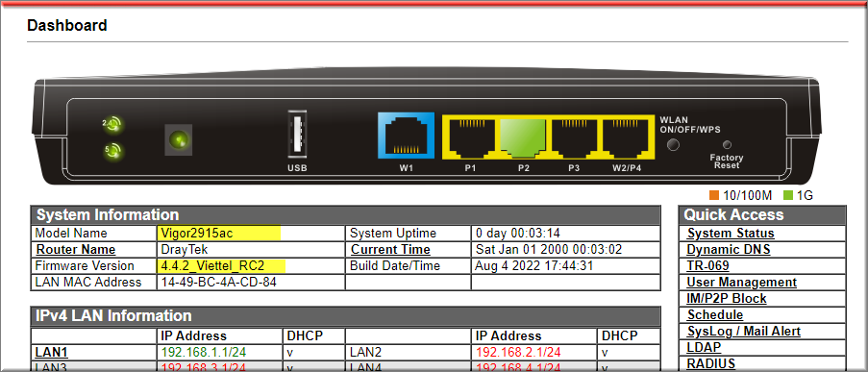This screenshot has height=372, width=868.
Task: Click the green 1G legend swatch
Action: tap(789, 195)
